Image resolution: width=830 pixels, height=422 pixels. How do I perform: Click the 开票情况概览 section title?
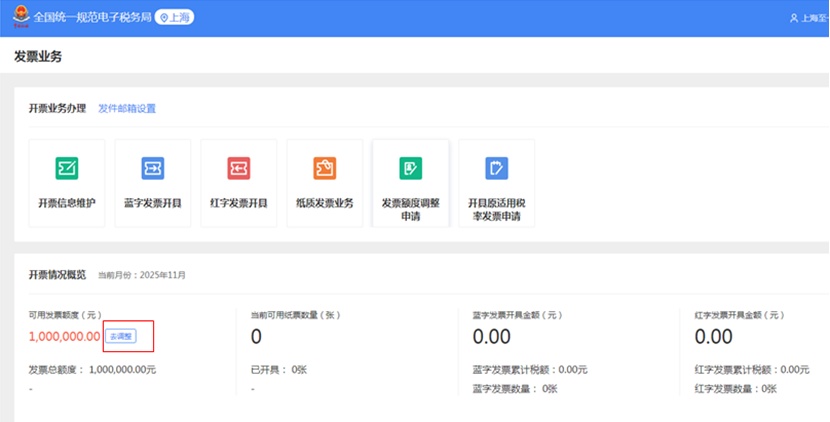pos(57,275)
